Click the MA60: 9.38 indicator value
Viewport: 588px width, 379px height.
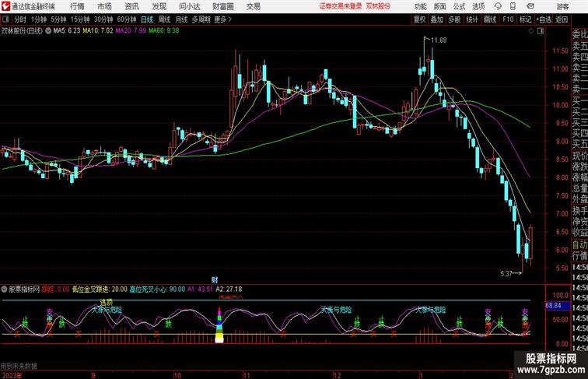tap(163, 31)
